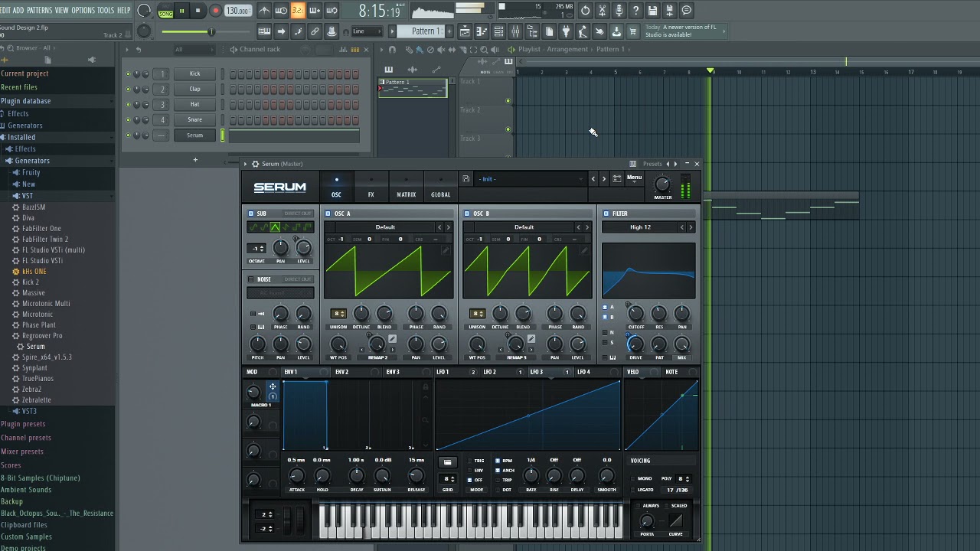Toggle the FILTER on/off switch
This screenshot has height=551, width=980.
click(x=606, y=214)
